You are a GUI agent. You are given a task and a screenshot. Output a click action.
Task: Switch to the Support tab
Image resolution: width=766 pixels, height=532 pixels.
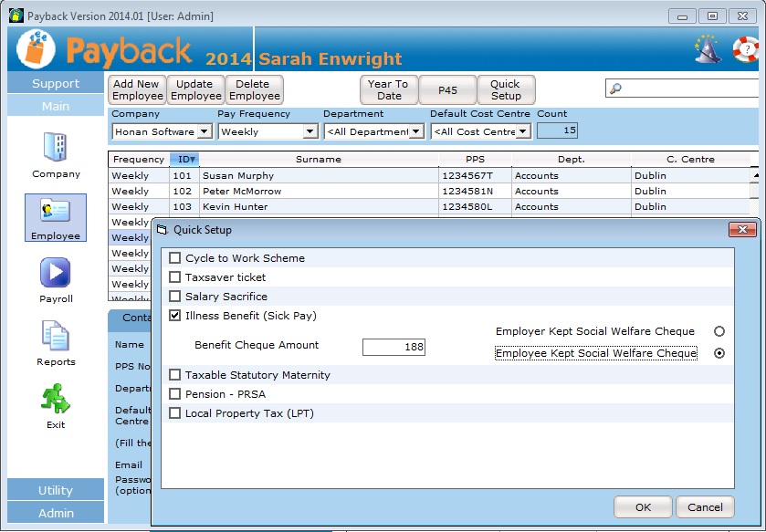pos(56,83)
